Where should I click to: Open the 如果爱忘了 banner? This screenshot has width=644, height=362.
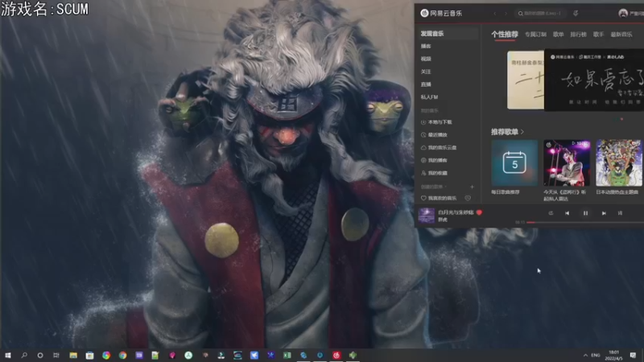pos(594,80)
